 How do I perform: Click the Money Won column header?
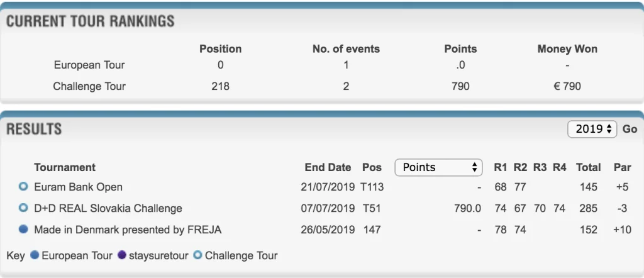pyautogui.click(x=567, y=48)
